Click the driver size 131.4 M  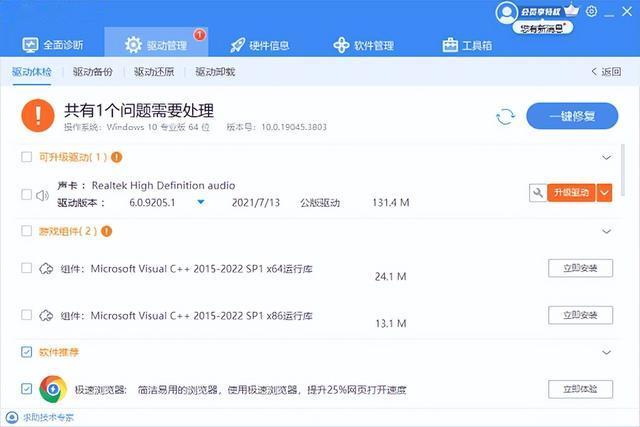[391, 202]
